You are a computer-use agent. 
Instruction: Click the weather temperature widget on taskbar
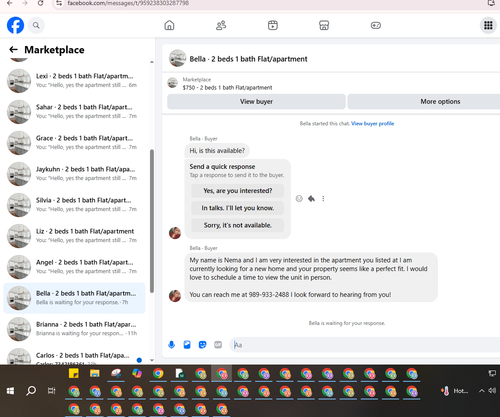(x=454, y=391)
